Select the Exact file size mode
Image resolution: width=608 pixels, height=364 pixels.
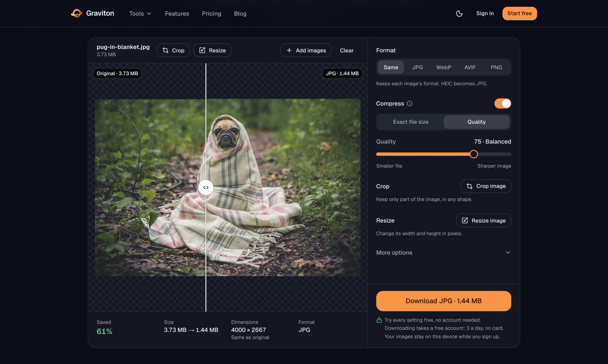point(411,122)
